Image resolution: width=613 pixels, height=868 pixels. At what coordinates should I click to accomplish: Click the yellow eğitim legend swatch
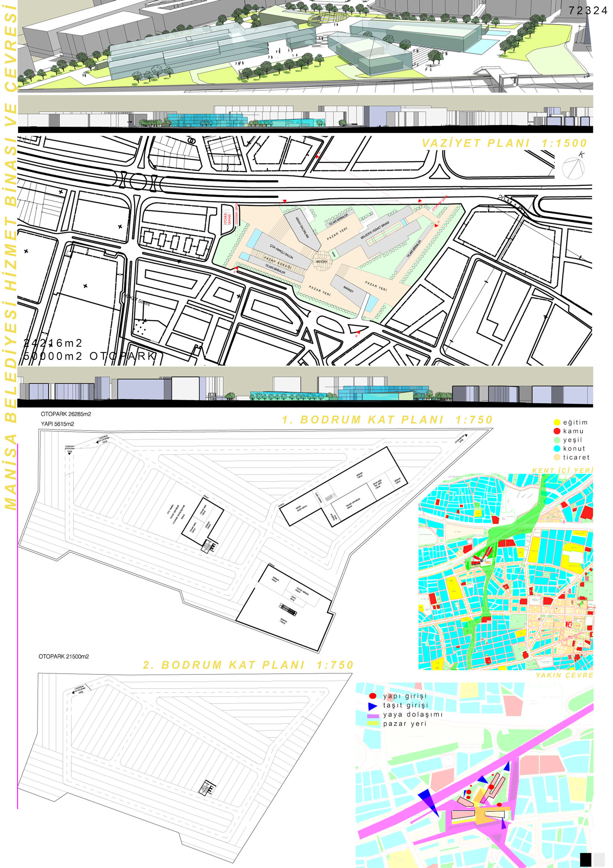point(557,422)
